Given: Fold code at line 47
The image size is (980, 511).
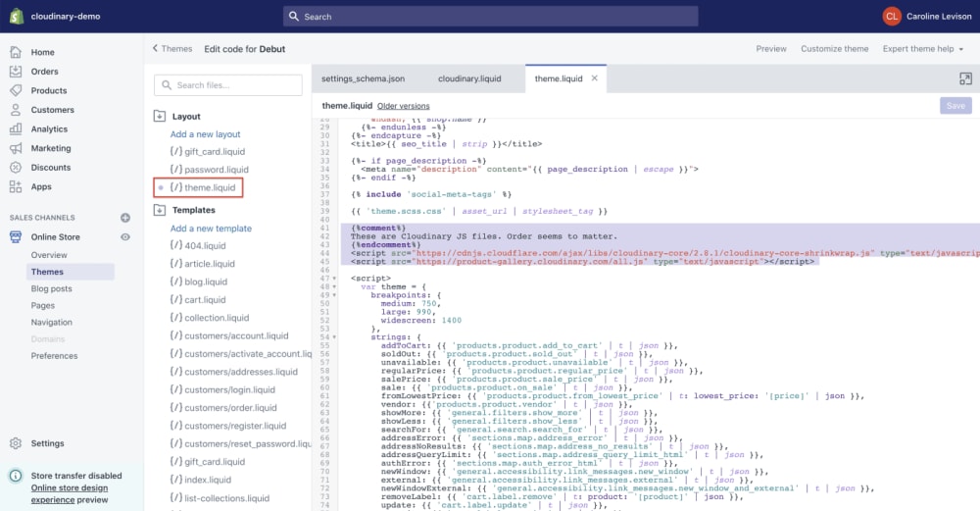Looking at the screenshot, I should 334,279.
